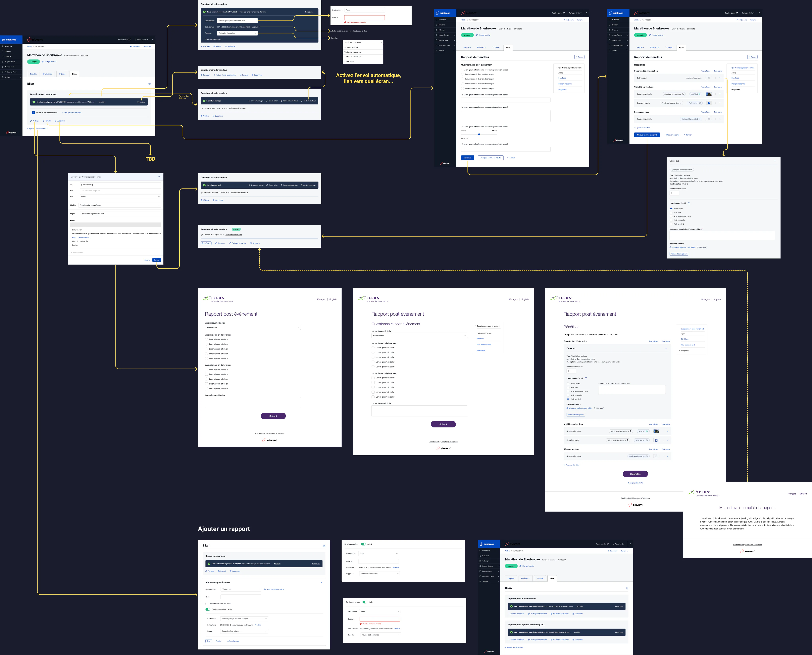This screenshot has width=812, height=655.
Task: Click slider handle on question 4
Action: tap(479, 134)
